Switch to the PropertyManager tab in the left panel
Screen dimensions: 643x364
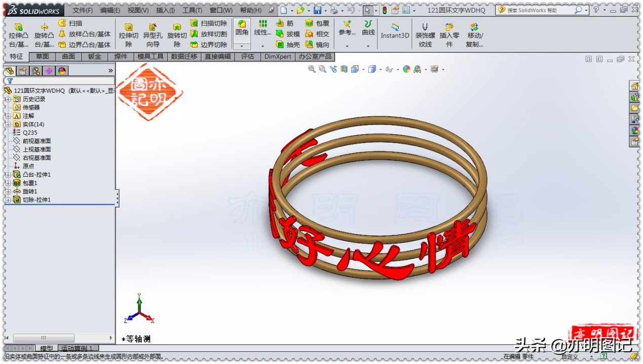tap(22, 71)
